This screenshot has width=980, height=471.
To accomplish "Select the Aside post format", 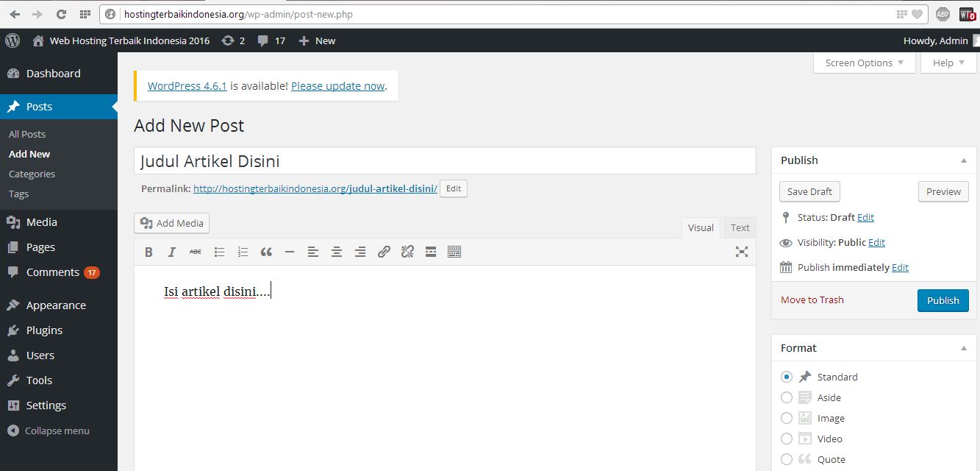I will click(x=786, y=397).
